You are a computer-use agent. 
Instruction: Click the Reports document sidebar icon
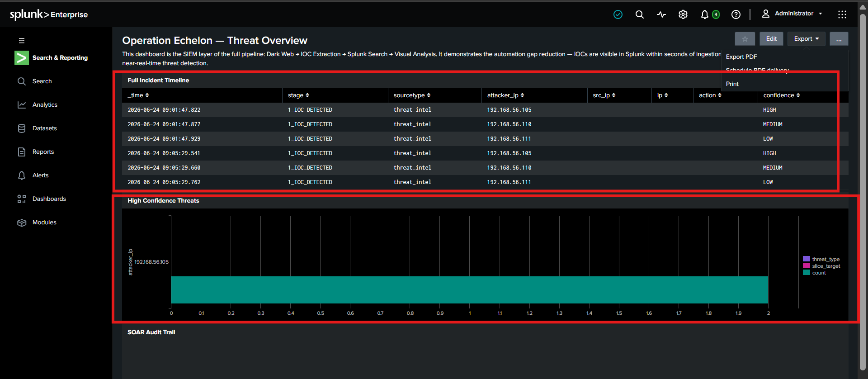pos(21,152)
